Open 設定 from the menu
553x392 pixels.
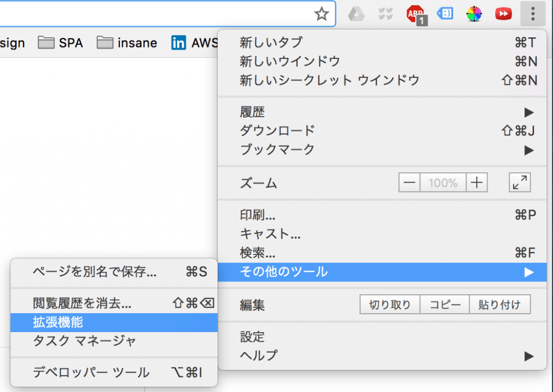tap(382, 337)
